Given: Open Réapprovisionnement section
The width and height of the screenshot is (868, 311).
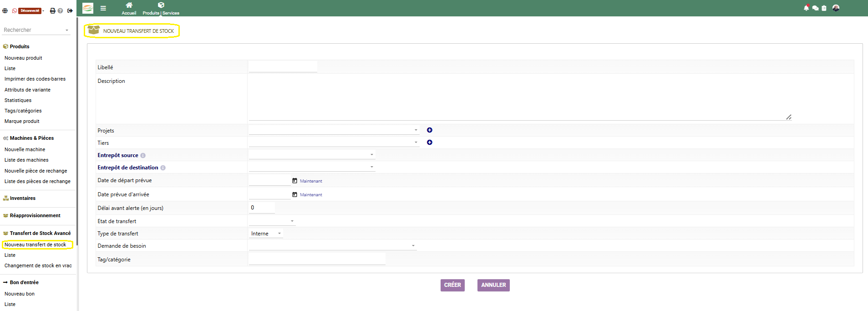Looking at the screenshot, I should pyautogui.click(x=35, y=215).
